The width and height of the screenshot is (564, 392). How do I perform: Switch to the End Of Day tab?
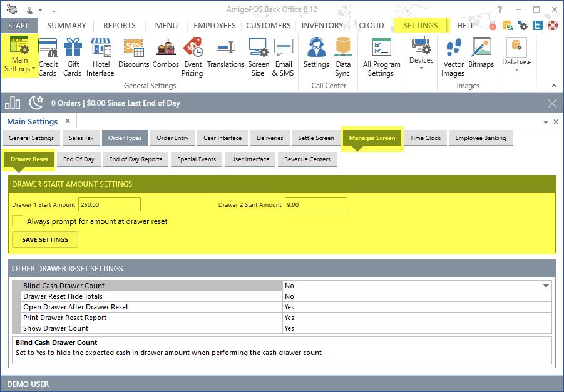[79, 159]
